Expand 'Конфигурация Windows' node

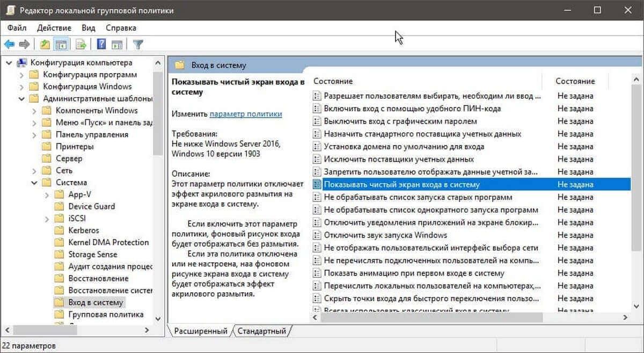pyautogui.click(x=21, y=87)
